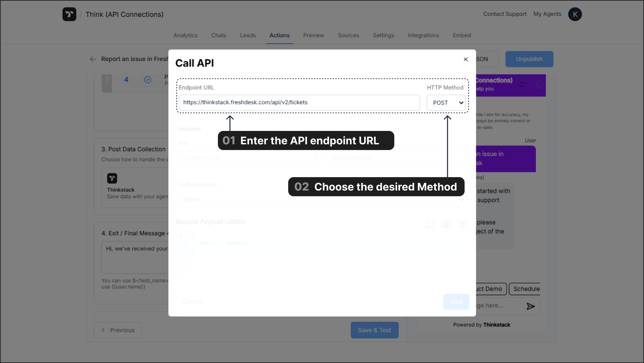Click the back arrow beside Report an issue
The image size is (644, 363).
[93, 59]
